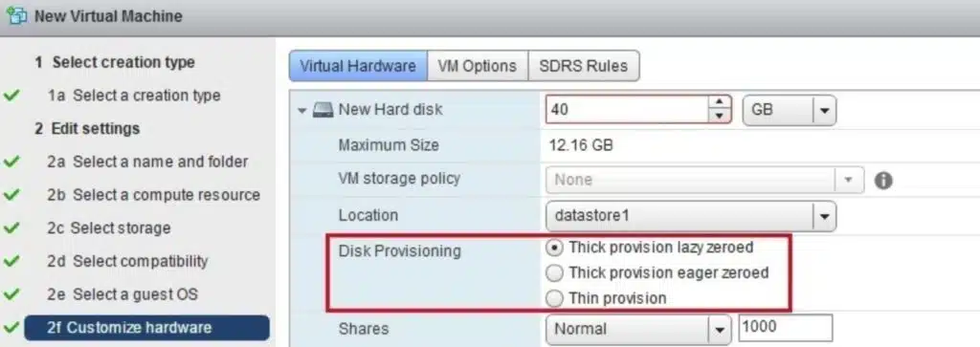Go to step 2c Select storage
This screenshot has width=980, height=347.
click(109, 228)
